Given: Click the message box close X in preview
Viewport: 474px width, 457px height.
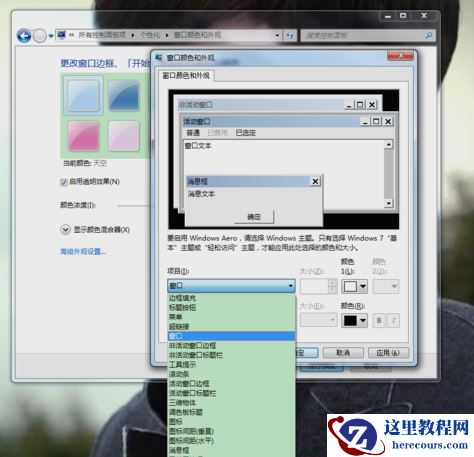Looking at the screenshot, I should point(315,181).
